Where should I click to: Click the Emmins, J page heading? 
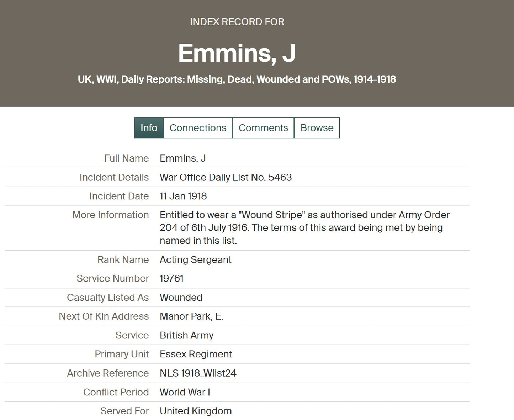pyautogui.click(x=237, y=53)
